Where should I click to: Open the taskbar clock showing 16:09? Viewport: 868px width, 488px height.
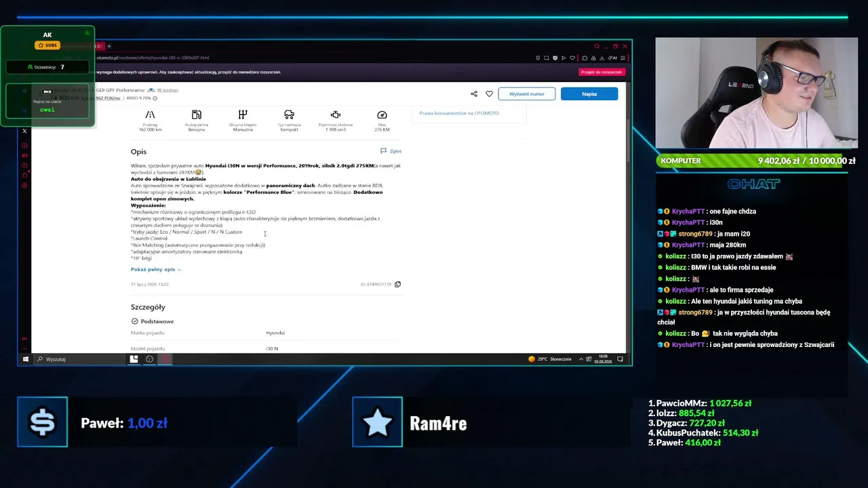(x=605, y=359)
